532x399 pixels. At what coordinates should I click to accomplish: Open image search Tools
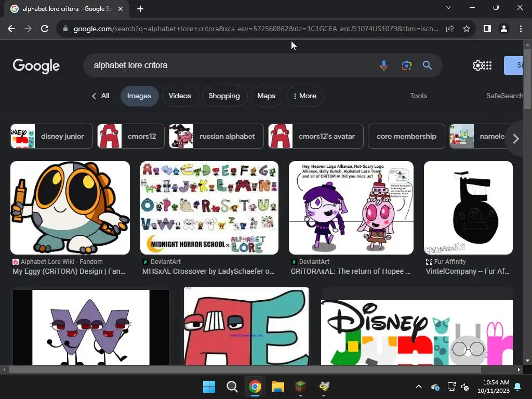point(418,96)
